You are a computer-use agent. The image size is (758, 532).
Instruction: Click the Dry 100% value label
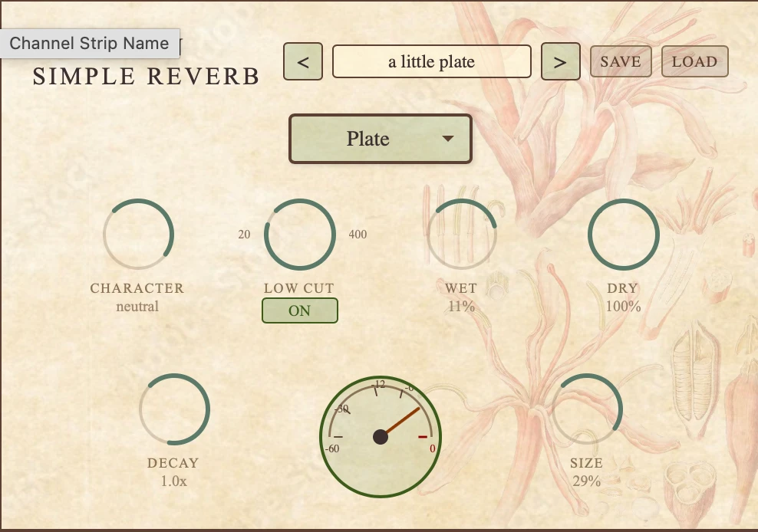tap(623, 307)
